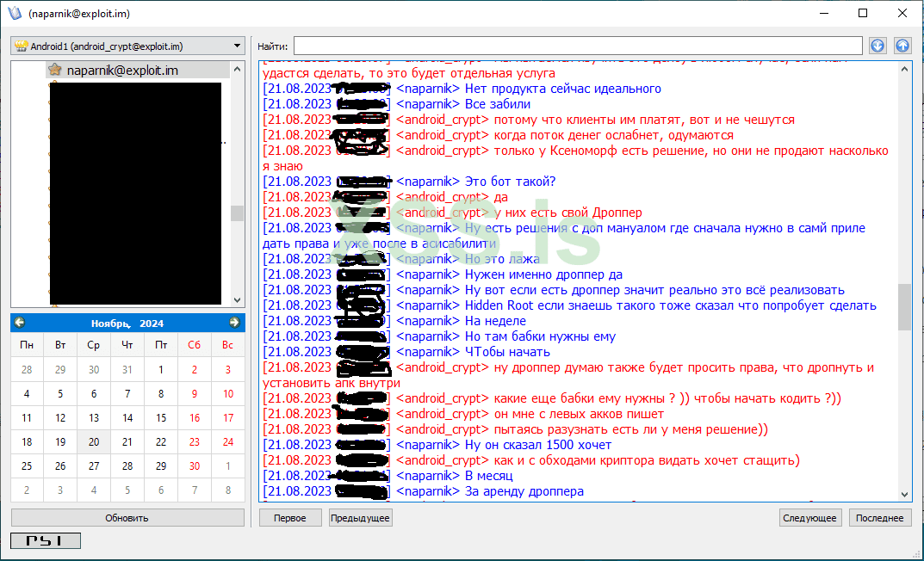
Task: Click the Последнее button
Action: click(880, 518)
